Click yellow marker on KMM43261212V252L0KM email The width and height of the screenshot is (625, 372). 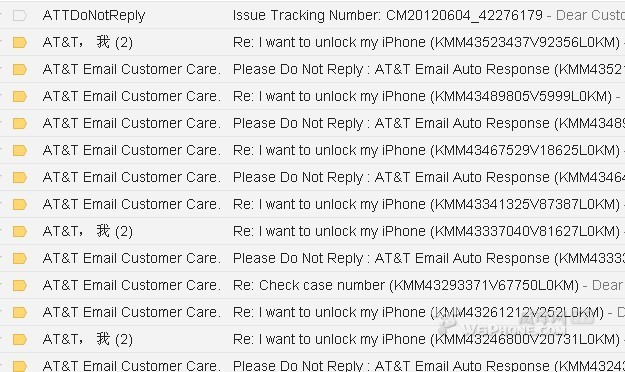pos(20,312)
